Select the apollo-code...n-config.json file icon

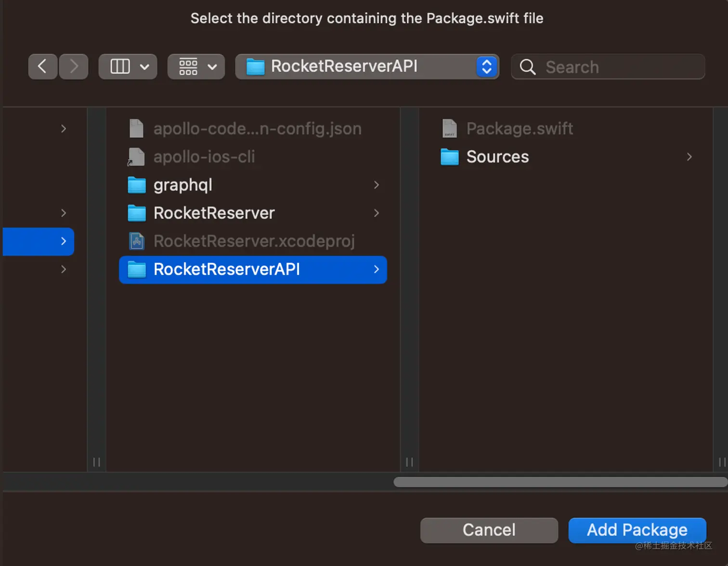coord(137,128)
